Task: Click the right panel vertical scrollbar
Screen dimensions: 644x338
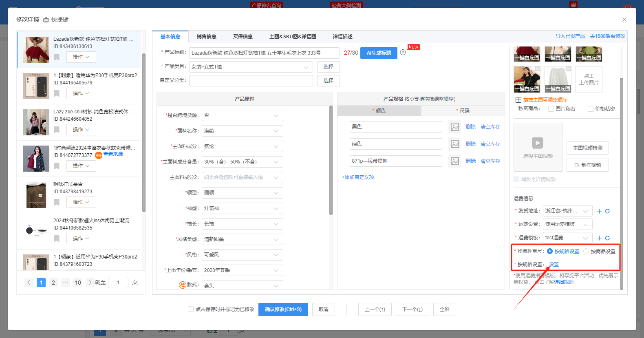Action: (x=622, y=183)
